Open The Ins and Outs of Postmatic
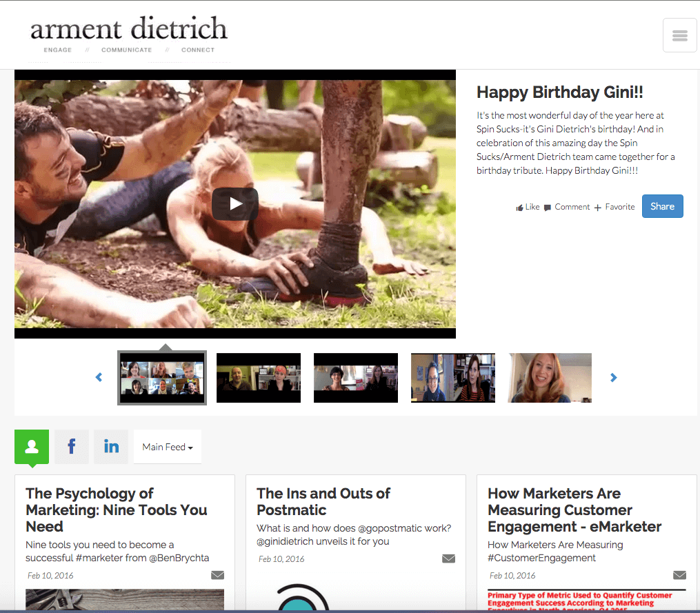Image resolution: width=700 pixels, height=613 pixels. (x=323, y=502)
